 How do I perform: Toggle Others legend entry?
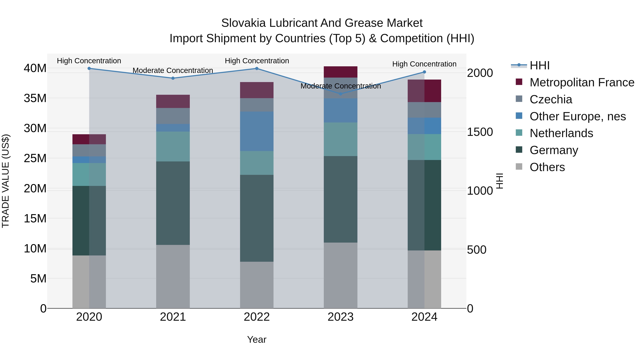coord(540,167)
